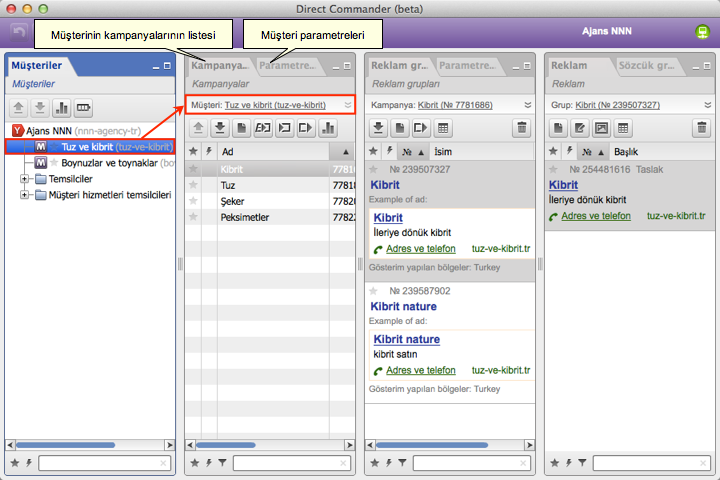Sort by the № column in the Reklam panel
Screen dimensions: 720x480
click(592, 152)
